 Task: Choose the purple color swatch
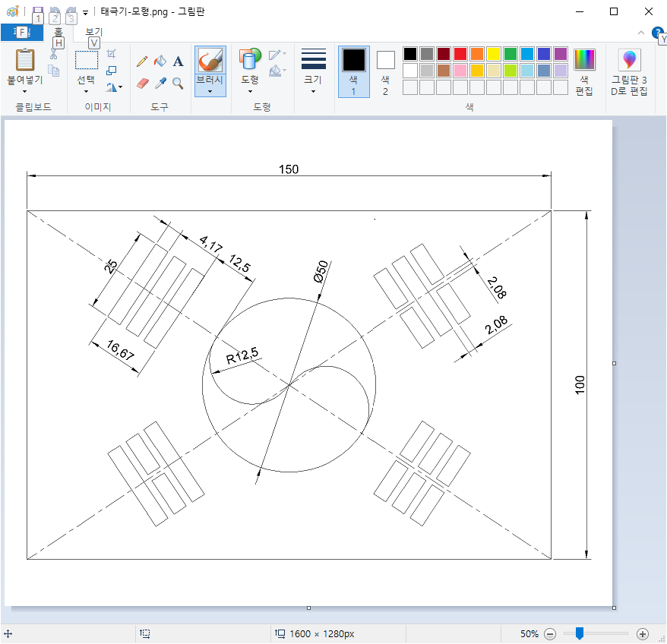[x=561, y=54]
